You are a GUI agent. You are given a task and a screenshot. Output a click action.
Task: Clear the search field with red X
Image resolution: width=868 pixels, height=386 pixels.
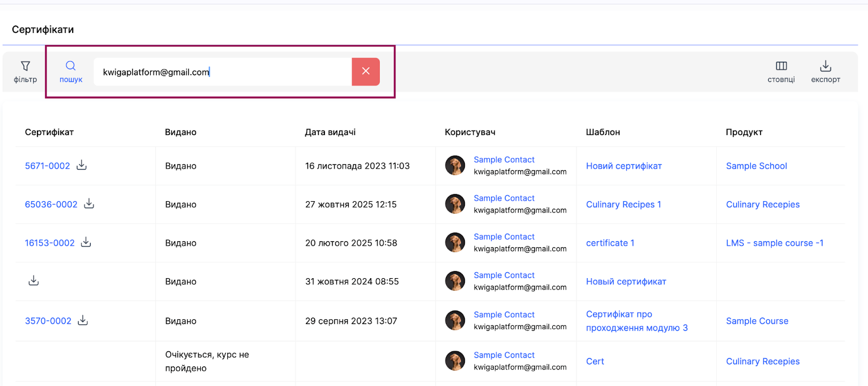[366, 72]
